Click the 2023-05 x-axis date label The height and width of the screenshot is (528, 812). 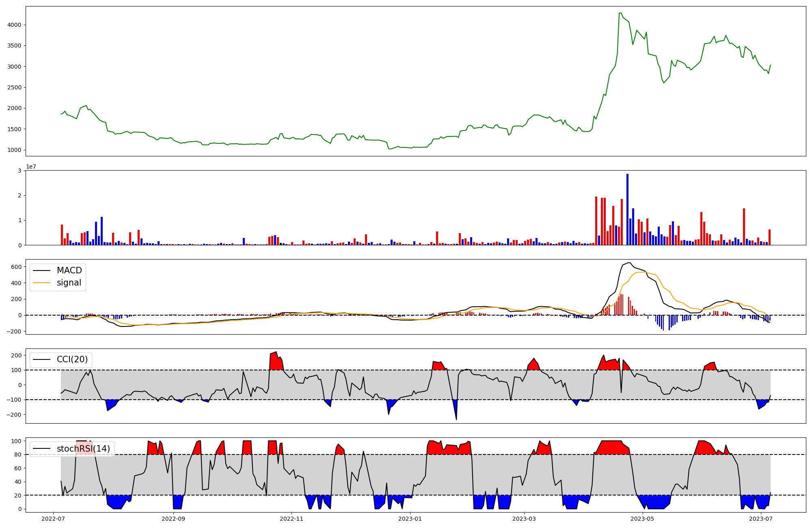(643, 519)
